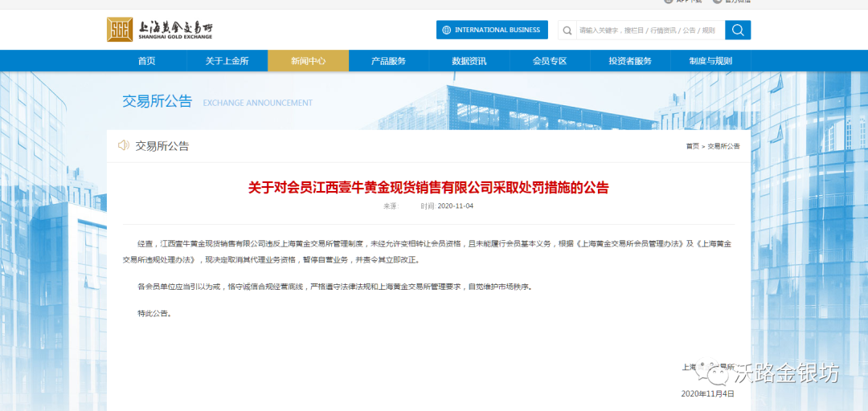Go to 首页 in the navigation bar

pyautogui.click(x=147, y=61)
